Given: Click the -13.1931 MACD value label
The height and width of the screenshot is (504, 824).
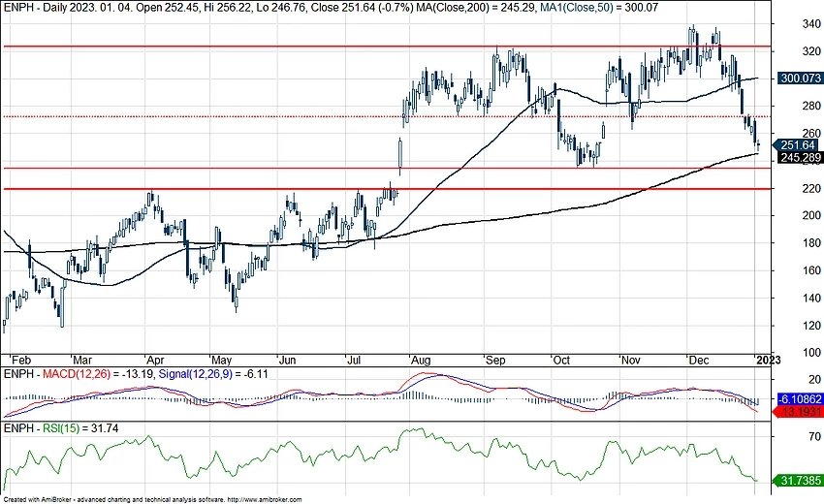Looking at the screenshot, I should pyautogui.click(x=799, y=412).
